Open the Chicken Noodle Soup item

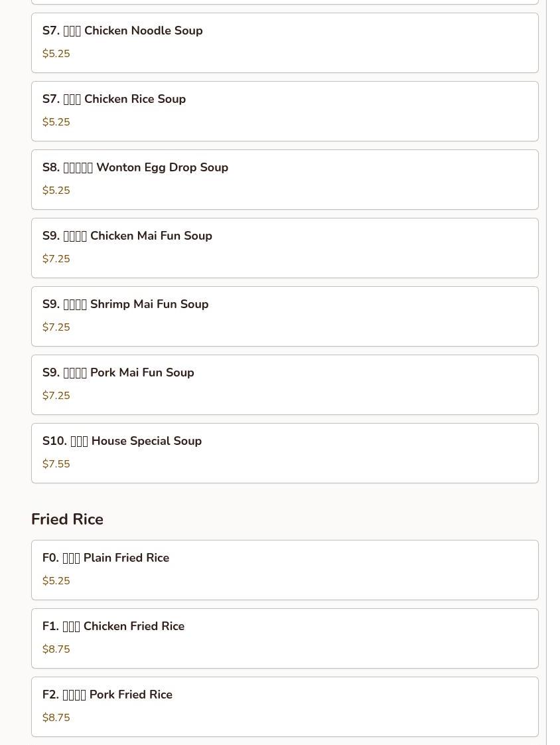pyautogui.click(x=285, y=42)
